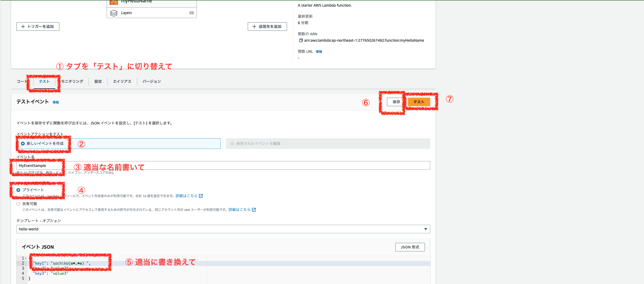
Task: Choose the 共有可能 sharing option
Action: (x=18, y=204)
